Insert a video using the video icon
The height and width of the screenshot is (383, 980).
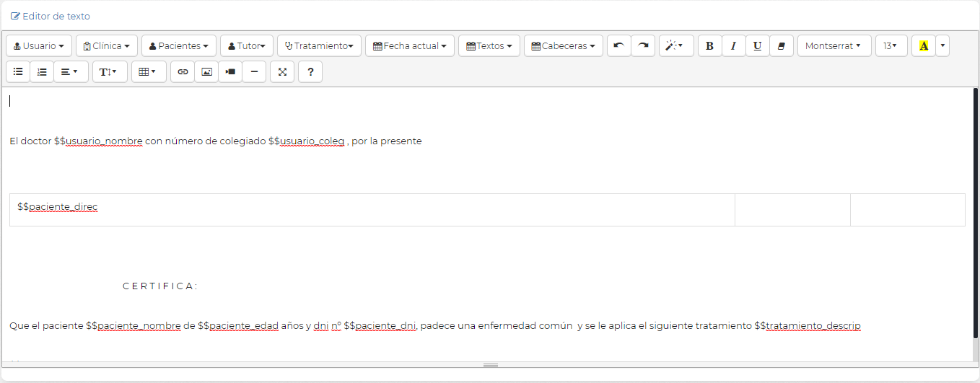tap(230, 72)
